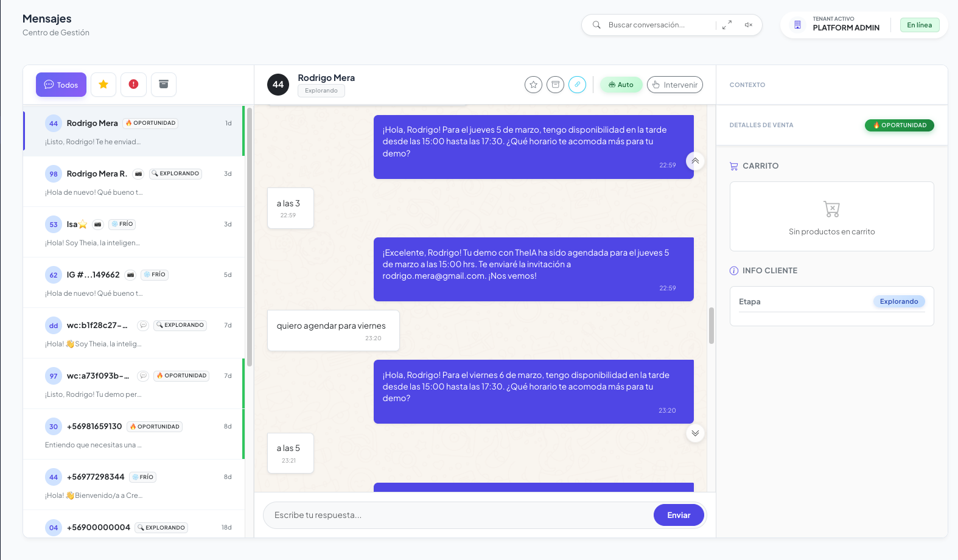958x560 pixels.
Task: Click the tenant building icon
Action: click(797, 25)
